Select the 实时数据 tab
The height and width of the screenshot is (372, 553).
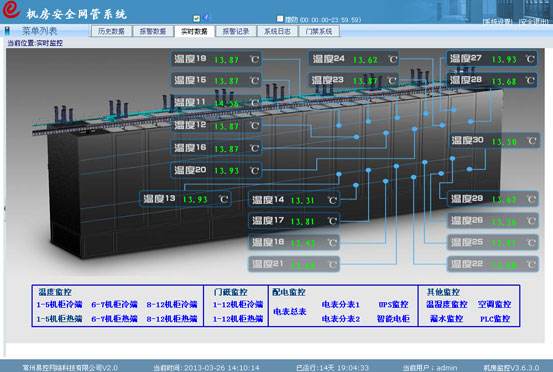pos(194,31)
